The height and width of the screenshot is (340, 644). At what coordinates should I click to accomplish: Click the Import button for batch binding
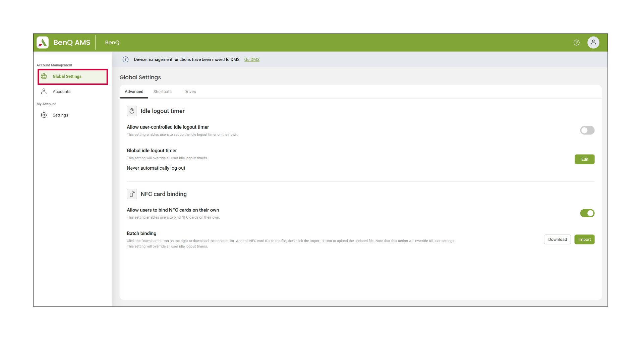(585, 239)
